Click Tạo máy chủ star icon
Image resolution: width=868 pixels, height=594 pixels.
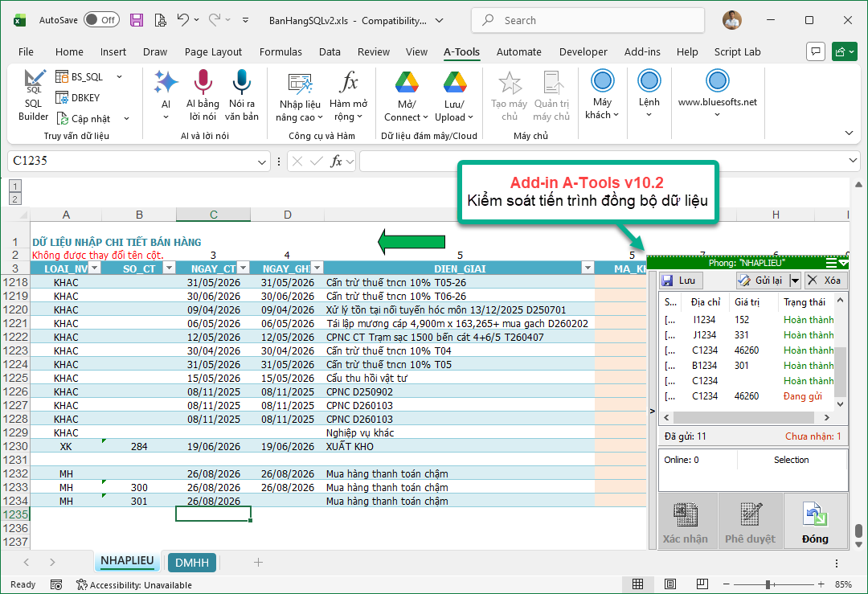pos(510,83)
